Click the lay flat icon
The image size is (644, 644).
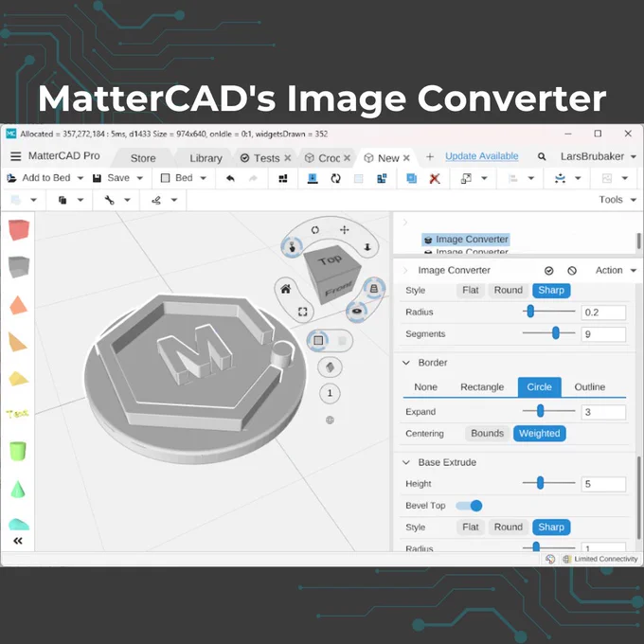point(313,178)
